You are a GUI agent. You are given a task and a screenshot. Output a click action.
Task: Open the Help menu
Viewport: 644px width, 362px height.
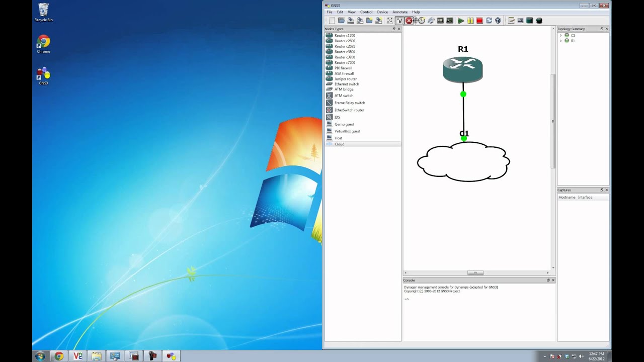tap(416, 12)
